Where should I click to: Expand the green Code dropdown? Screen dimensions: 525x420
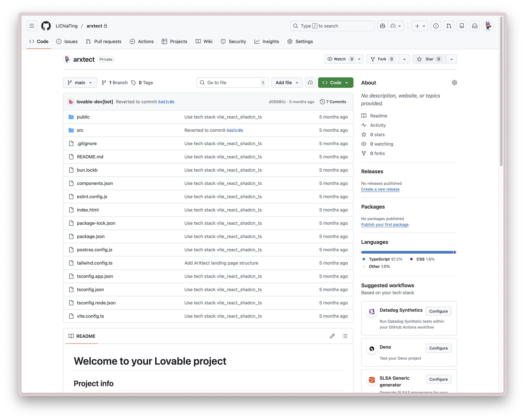coord(347,82)
